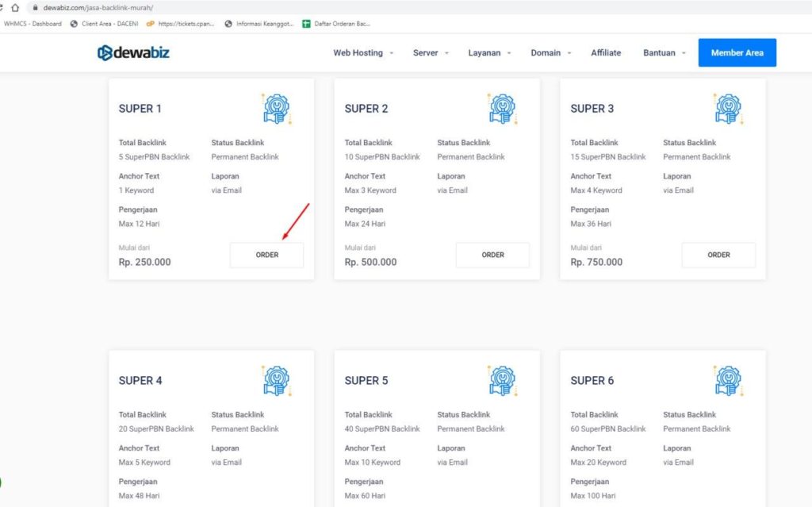Go to the Affiliate menu item
The width and height of the screenshot is (812, 507).
click(606, 53)
